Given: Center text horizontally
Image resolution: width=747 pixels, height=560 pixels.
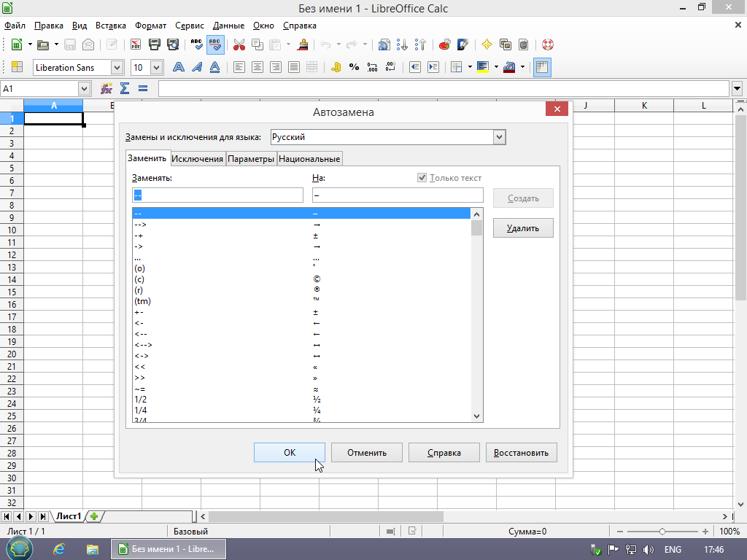Looking at the screenshot, I should point(258,67).
